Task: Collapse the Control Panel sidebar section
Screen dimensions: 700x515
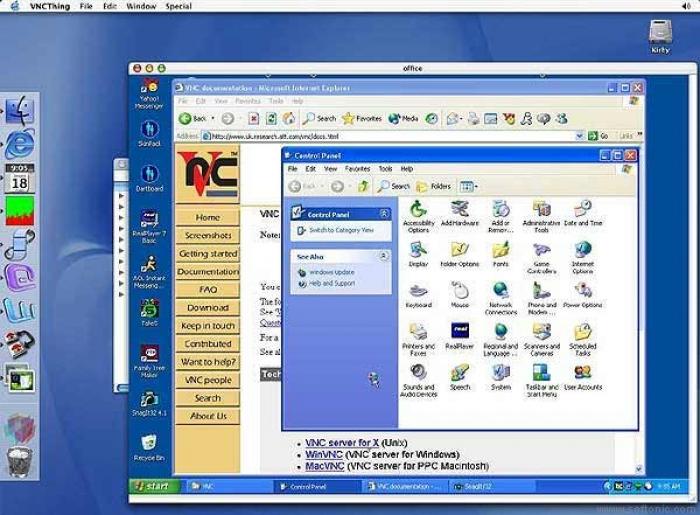Action: pyautogui.click(x=384, y=214)
